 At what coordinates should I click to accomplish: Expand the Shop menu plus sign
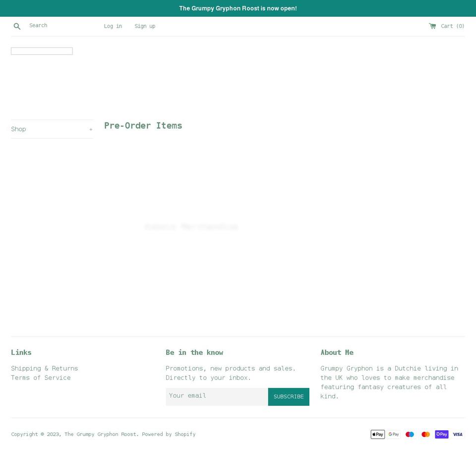click(x=91, y=129)
